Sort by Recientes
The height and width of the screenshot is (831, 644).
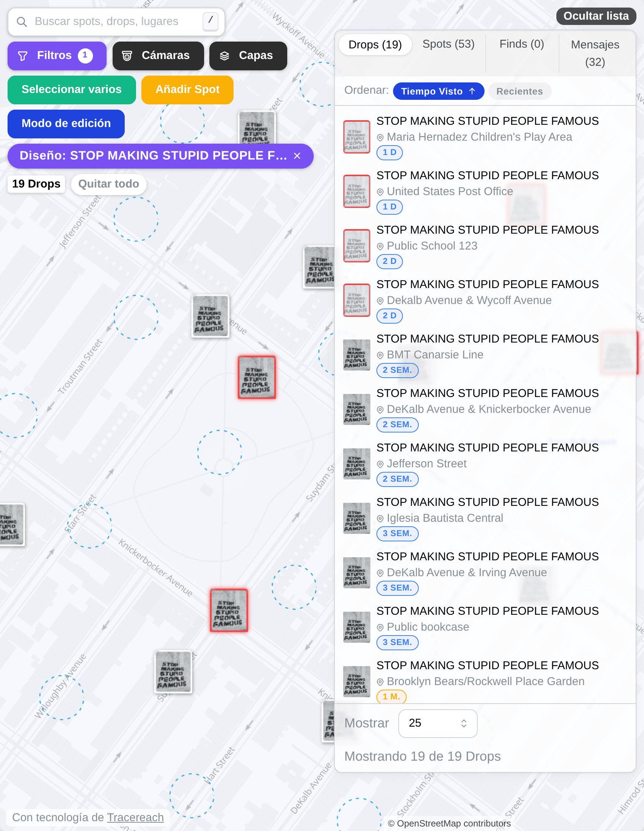pyautogui.click(x=519, y=91)
